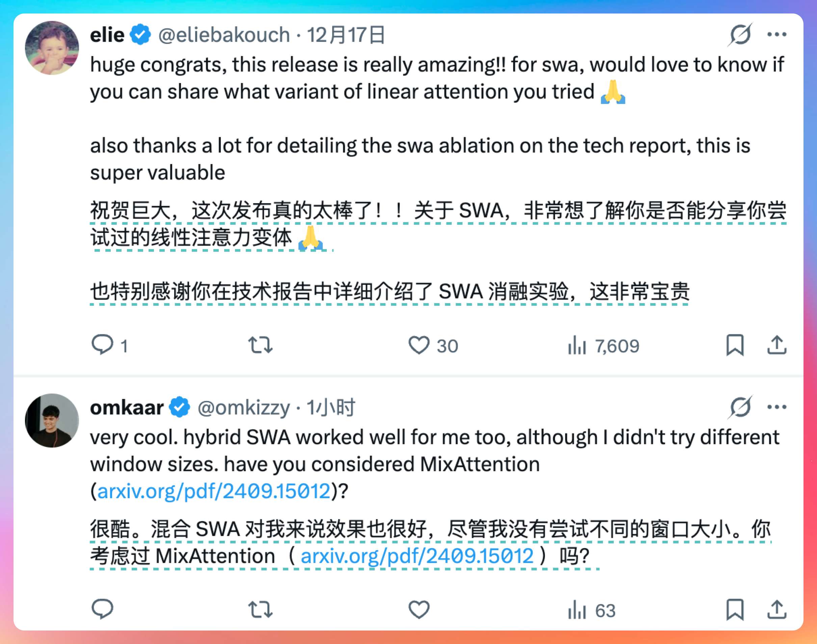Expand more options on omkaar's tweet
Image resolution: width=817 pixels, height=644 pixels.
tap(776, 407)
